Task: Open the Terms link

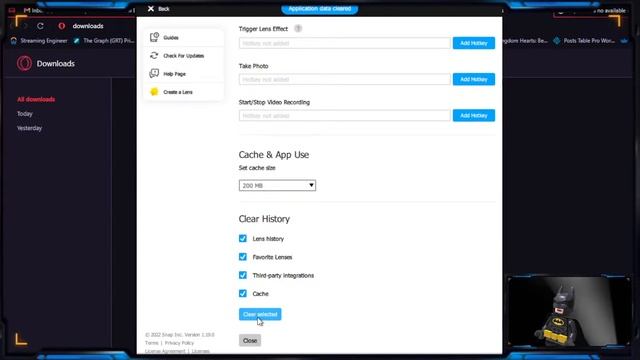Action: tap(151, 343)
